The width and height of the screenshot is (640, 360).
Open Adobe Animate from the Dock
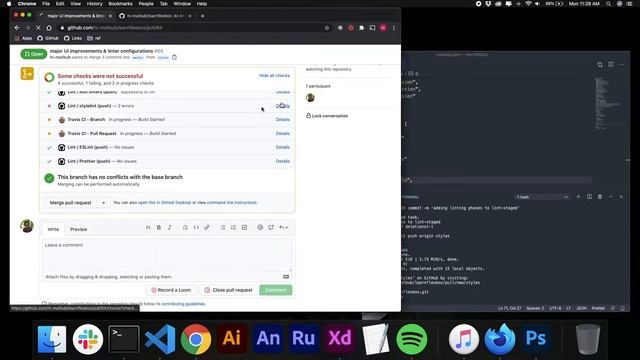point(268,339)
